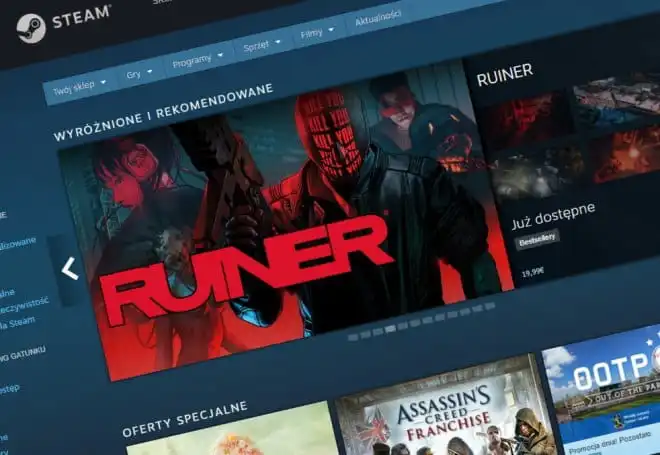Expand the Sprzęt dropdown menu
This screenshot has height=455, width=660.
[262, 46]
